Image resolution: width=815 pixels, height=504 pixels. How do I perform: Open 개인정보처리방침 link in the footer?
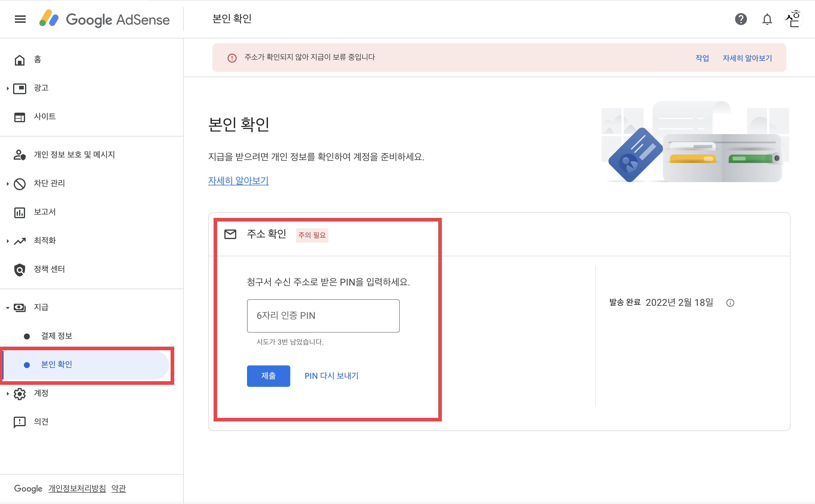(77, 489)
